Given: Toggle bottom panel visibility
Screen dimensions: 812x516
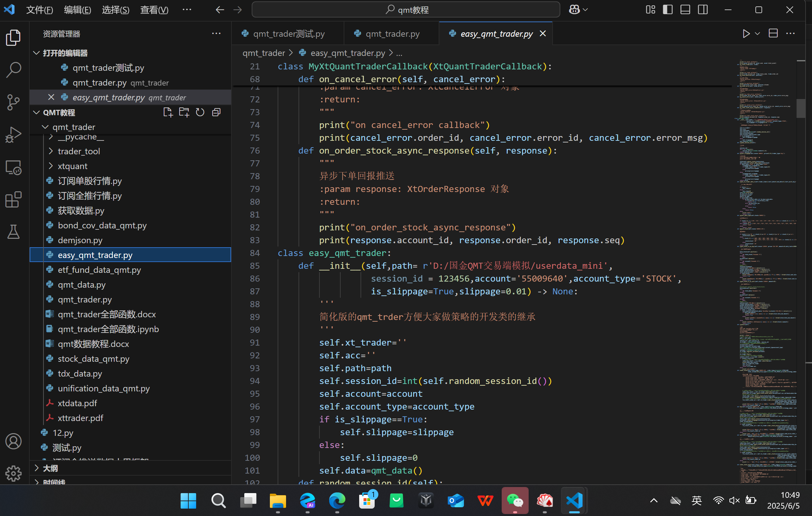Looking at the screenshot, I should pyautogui.click(x=685, y=10).
